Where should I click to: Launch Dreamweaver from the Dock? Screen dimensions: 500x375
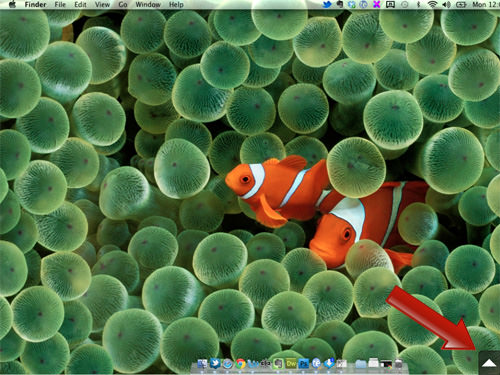pos(291,363)
